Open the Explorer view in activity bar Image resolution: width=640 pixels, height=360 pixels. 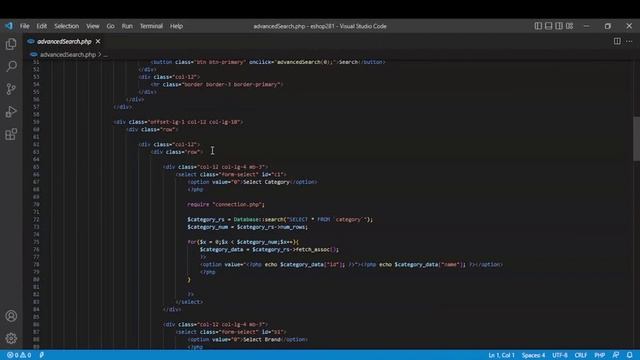point(11,44)
